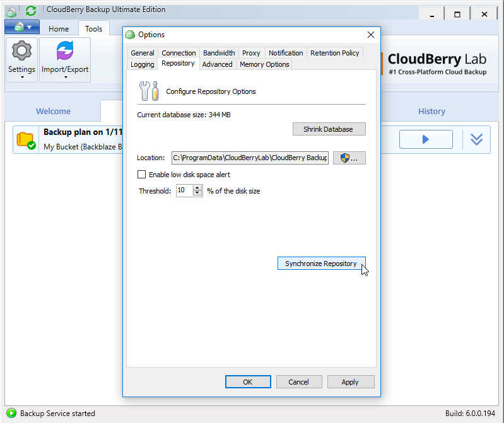Click the backup plan folder icon
This screenshot has width=504, height=423.
tap(26, 141)
